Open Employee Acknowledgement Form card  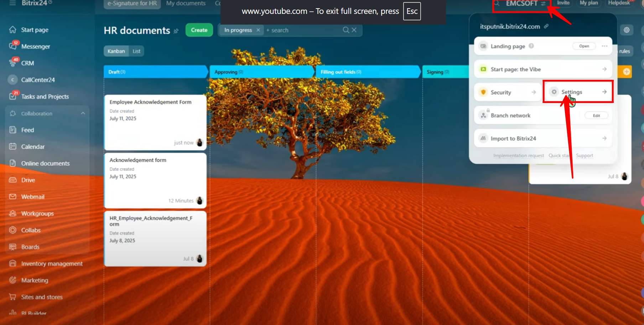[155, 122]
